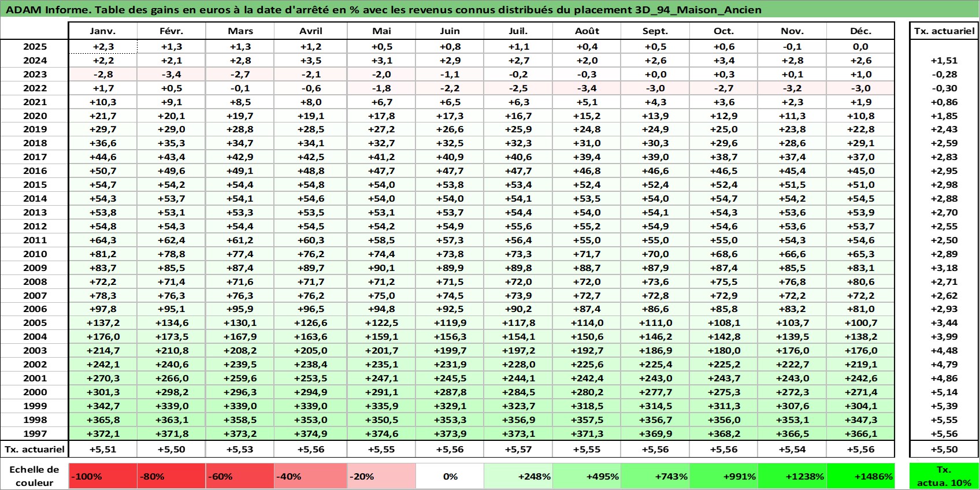Select cell +73,3 for Juil. 2010

[518, 254]
